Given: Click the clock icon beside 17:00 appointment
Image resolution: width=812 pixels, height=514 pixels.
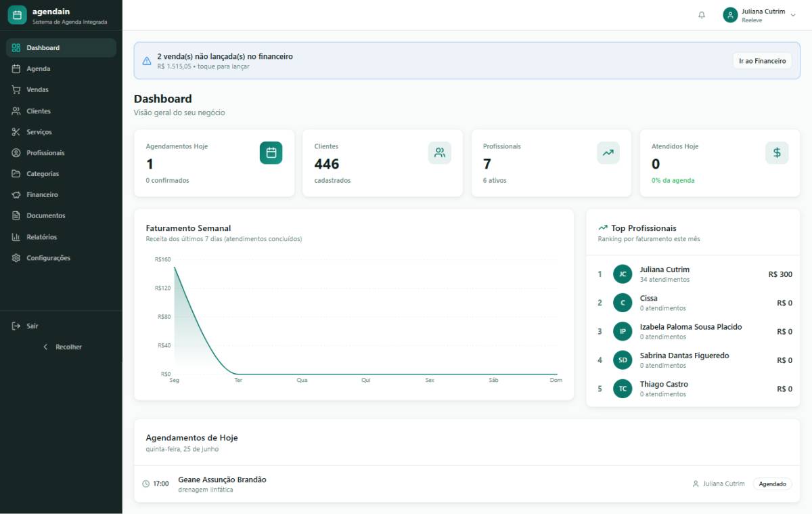Looking at the screenshot, I should click(x=146, y=484).
